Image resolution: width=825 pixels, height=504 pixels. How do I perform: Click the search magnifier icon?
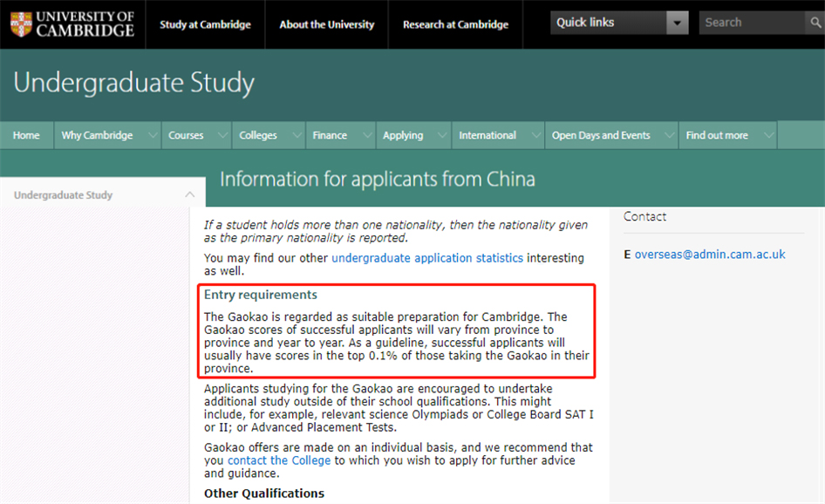[x=815, y=23]
